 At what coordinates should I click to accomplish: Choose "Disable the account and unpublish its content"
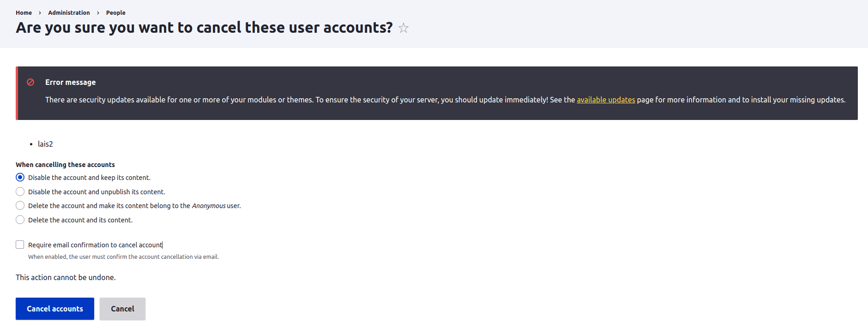[x=20, y=191]
